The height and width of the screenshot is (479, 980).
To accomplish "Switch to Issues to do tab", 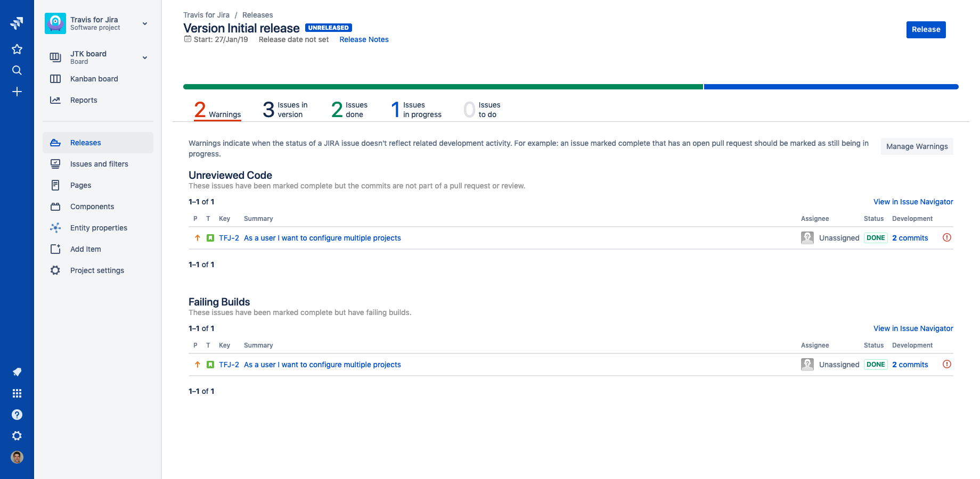I will point(482,110).
